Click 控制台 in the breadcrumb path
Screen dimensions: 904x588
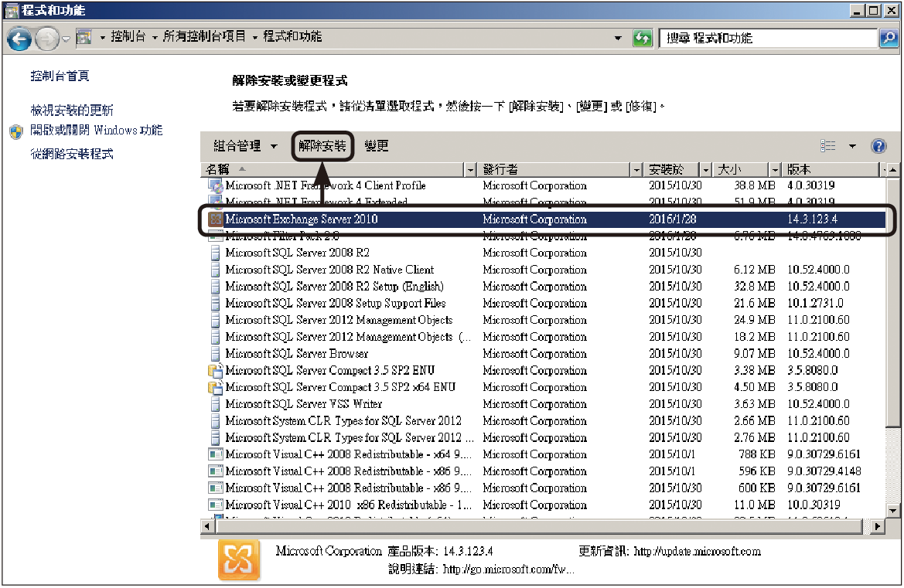(x=128, y=36)
